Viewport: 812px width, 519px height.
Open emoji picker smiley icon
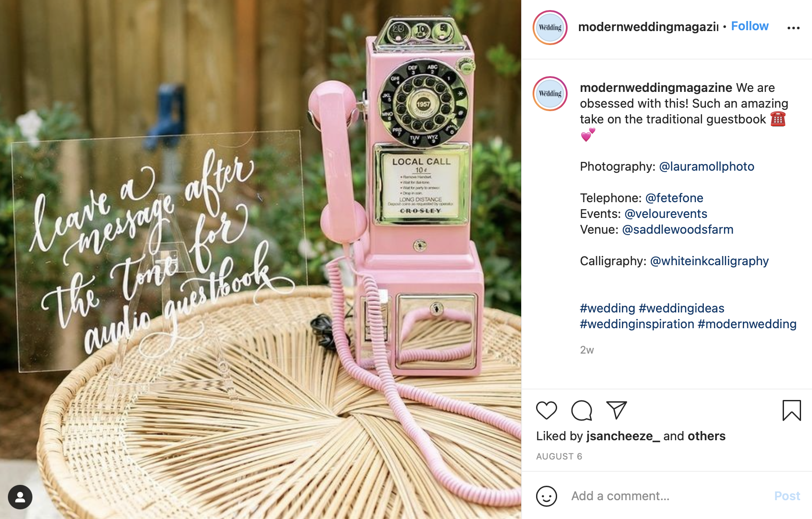click(x=546, y=496)
